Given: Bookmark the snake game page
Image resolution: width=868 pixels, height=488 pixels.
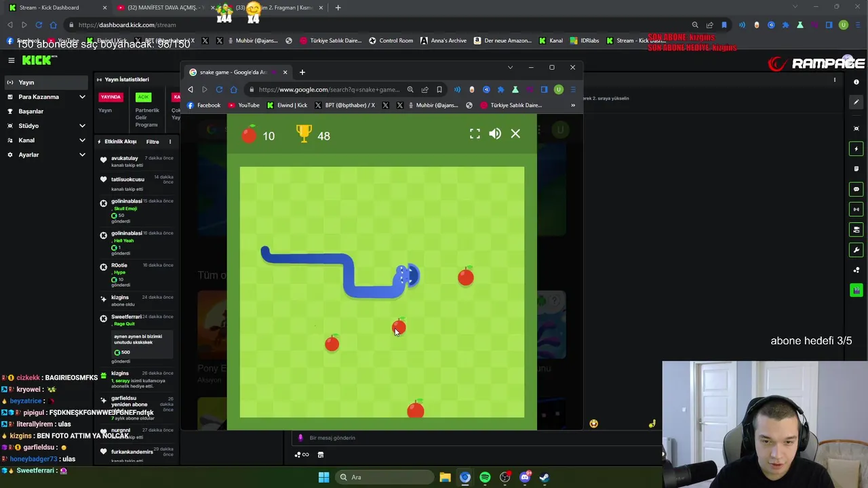Looking at the screenshot, I should click(x=439, y=89).
